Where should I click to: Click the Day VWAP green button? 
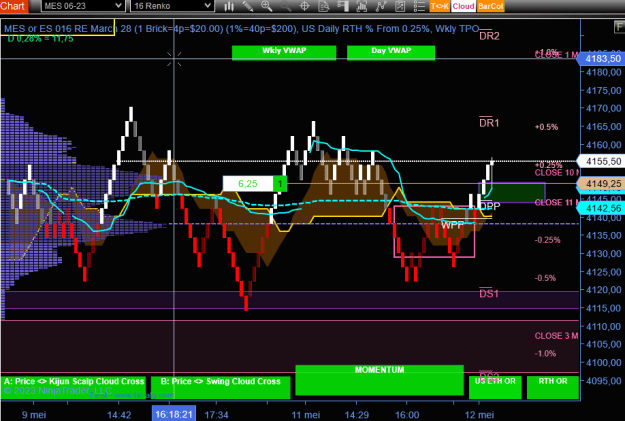coord(391,52)
